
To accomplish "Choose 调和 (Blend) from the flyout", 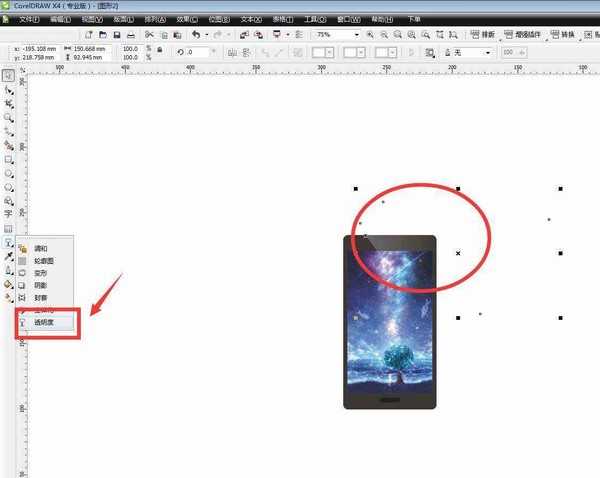I will click(45, 249).
